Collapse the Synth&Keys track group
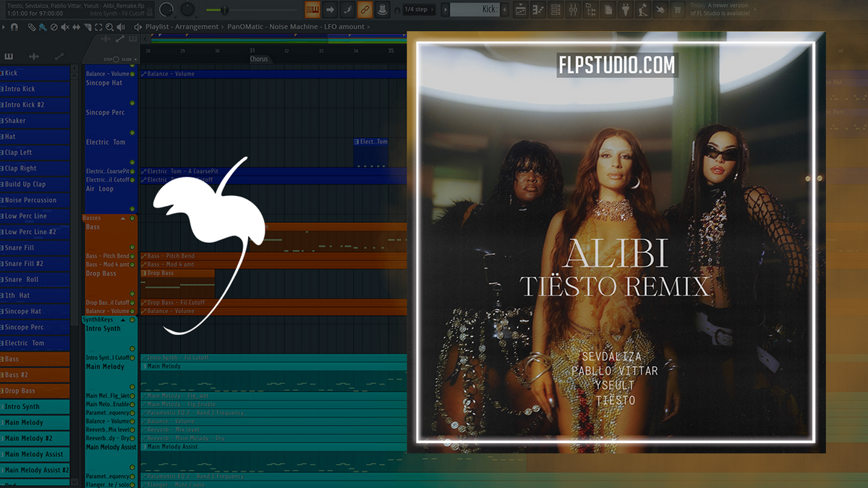Image resolution: width=868 pixels, height=488 pixels. click(x=123, y=320)
